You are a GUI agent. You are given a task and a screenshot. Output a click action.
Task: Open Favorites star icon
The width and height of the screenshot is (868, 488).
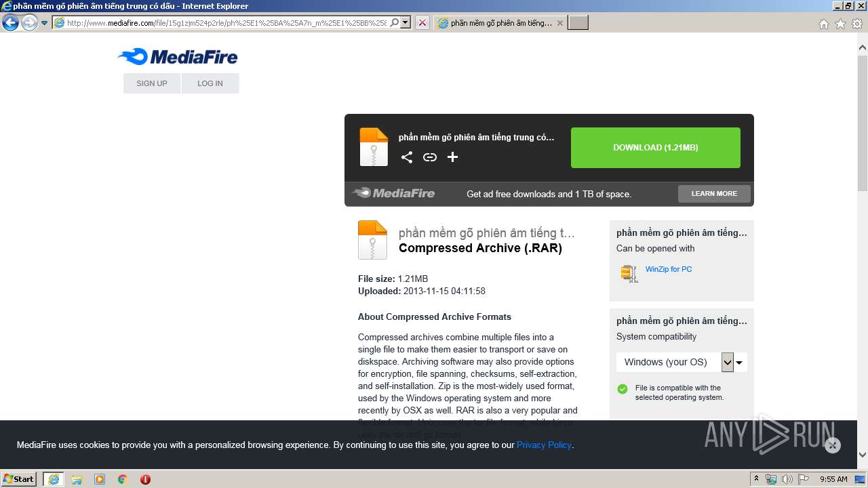(840, 24)
